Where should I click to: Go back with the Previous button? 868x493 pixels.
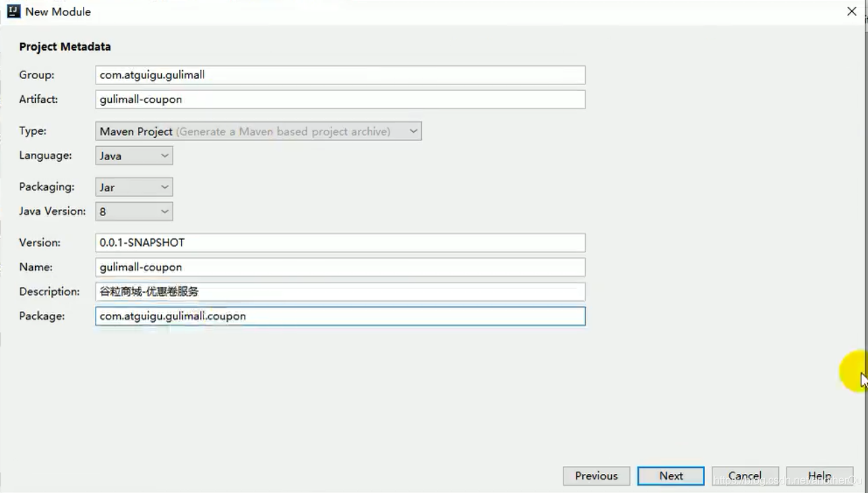tap(596, 475)
